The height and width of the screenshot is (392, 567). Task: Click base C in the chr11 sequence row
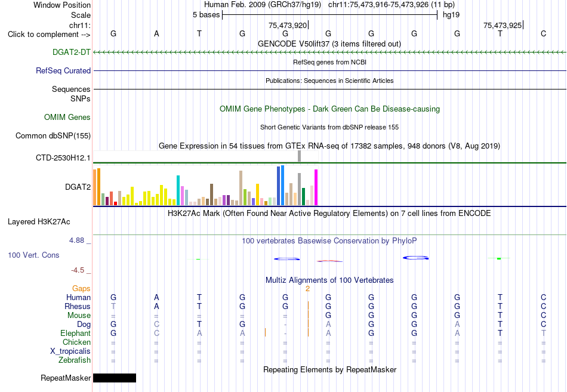pyautogui.click(x=543, y=33)
